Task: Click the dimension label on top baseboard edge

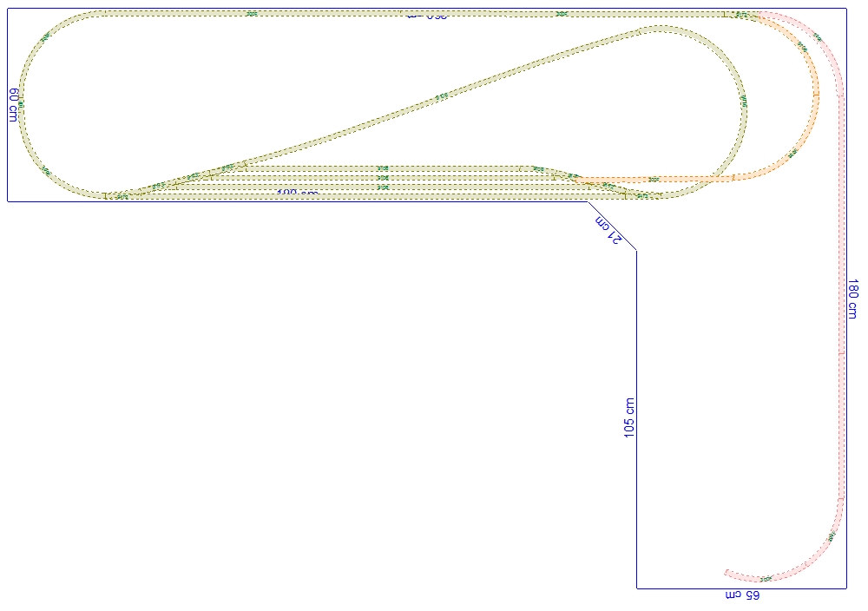Action: [x=426, y=16]
